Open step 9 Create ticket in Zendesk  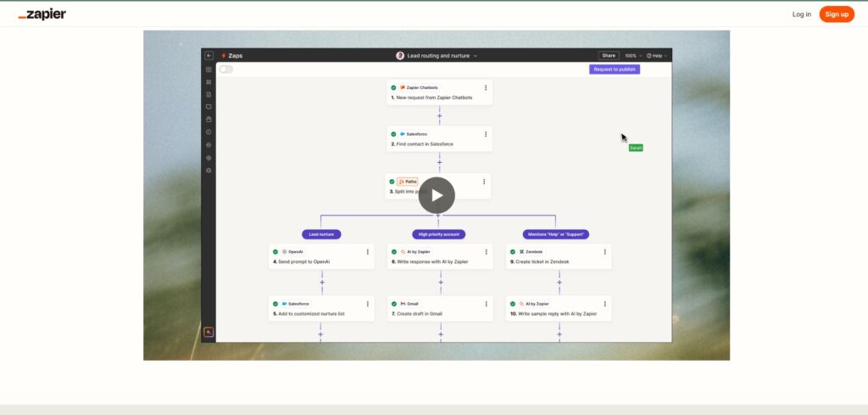[559, 256]
